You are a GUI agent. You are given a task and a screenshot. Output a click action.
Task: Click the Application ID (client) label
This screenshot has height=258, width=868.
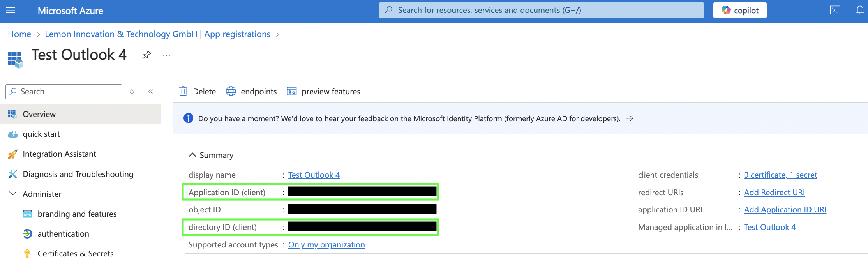tap(227, 193)
